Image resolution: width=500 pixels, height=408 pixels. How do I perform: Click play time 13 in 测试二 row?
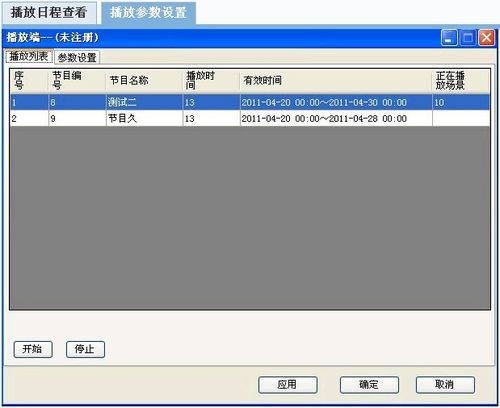point(211,102)
